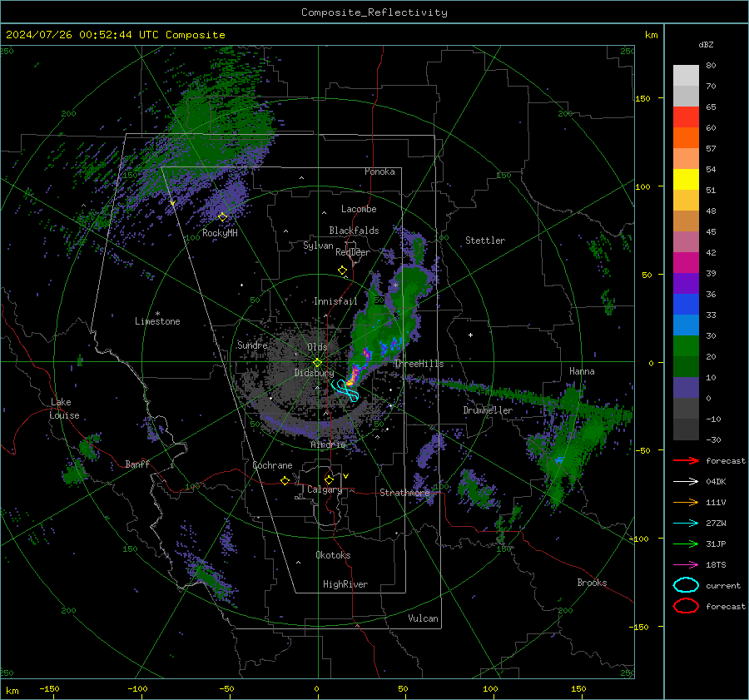The image size is (749, 700).
Task: Click the Innisfail label
Action: pyautogui.click(x=335, y=301)
